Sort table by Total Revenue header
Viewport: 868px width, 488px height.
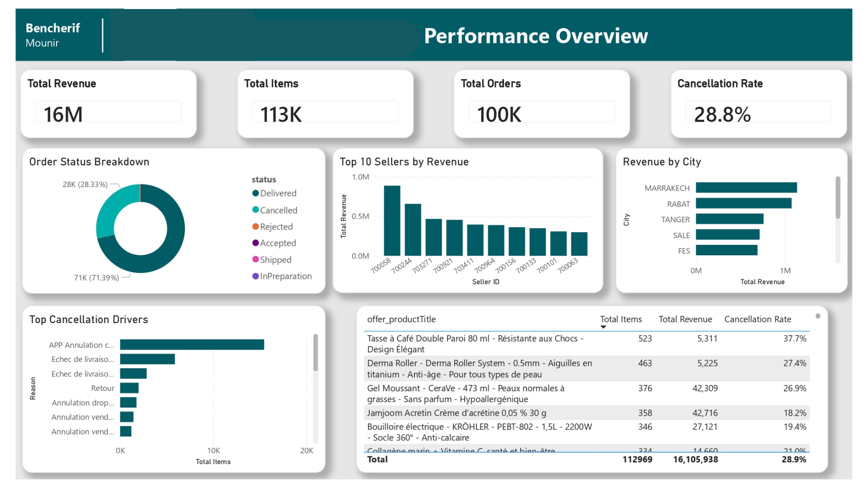(x=685, y=319)
